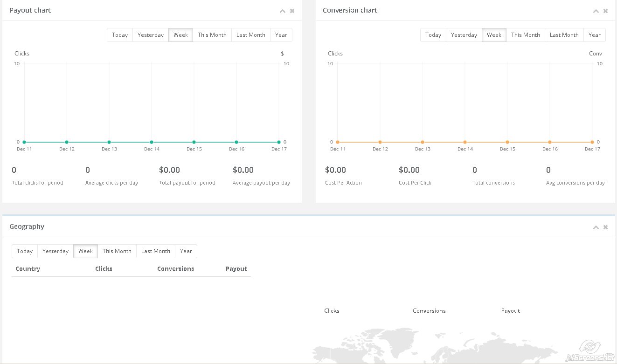Click Dec 13 point on Conversion chart
This screenshot has height=364, width=617.
pyautogui.click(x=423, y=142)
